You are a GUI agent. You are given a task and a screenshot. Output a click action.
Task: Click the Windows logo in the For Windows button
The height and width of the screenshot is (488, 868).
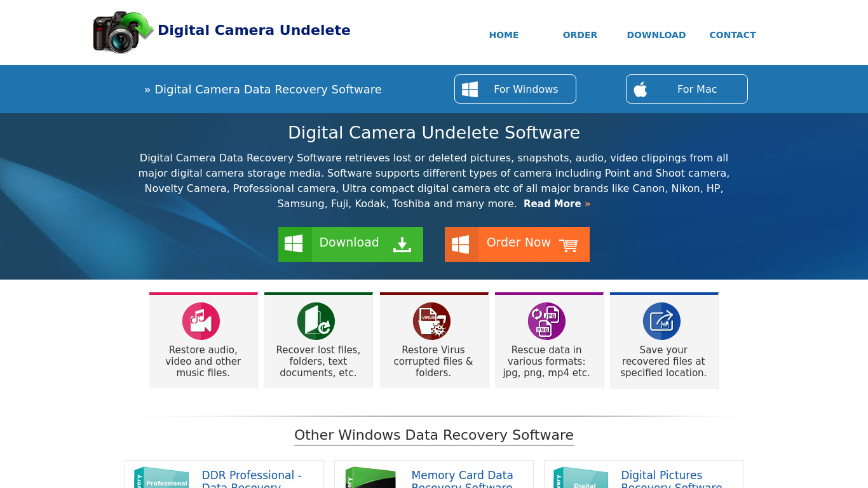(470, 90)
